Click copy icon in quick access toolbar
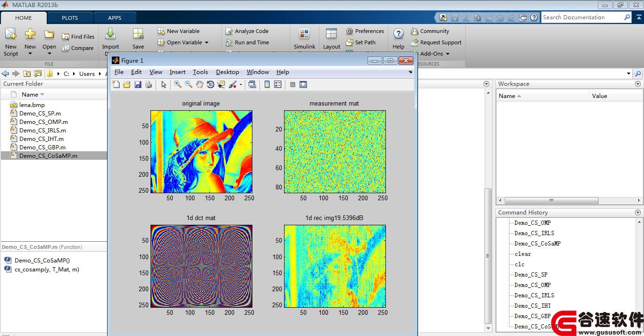This screenshot has width=644, height=336. pos(477,17)
